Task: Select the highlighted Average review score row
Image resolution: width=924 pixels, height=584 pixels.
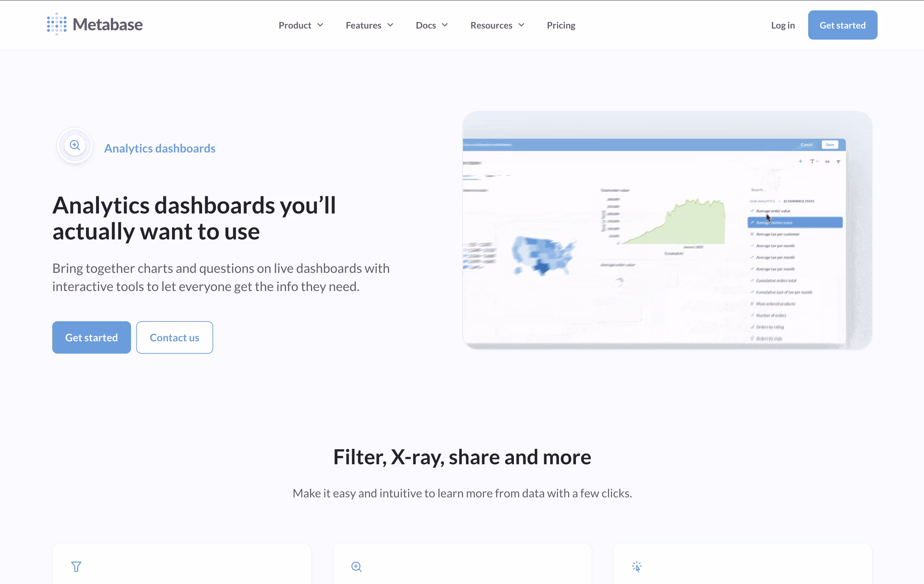Action: (x=795, y=222)
